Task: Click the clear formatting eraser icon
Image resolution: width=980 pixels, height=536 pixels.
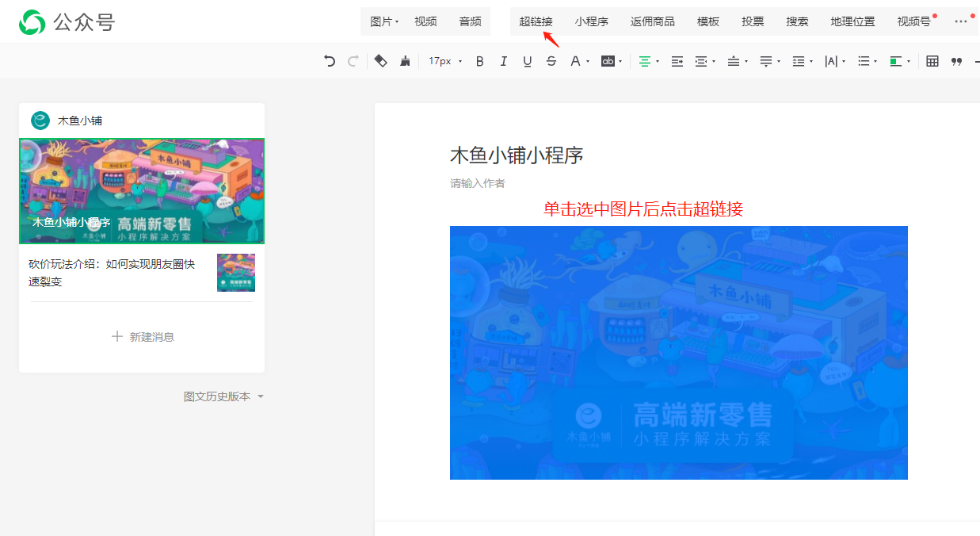Action: pos(381,61)
